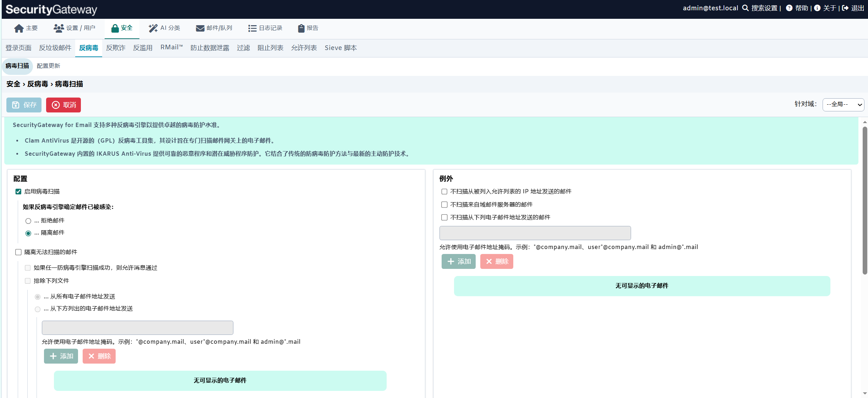Click 删除 button in 例外 panel
This screenshot has width=868, height=398.
497,261
